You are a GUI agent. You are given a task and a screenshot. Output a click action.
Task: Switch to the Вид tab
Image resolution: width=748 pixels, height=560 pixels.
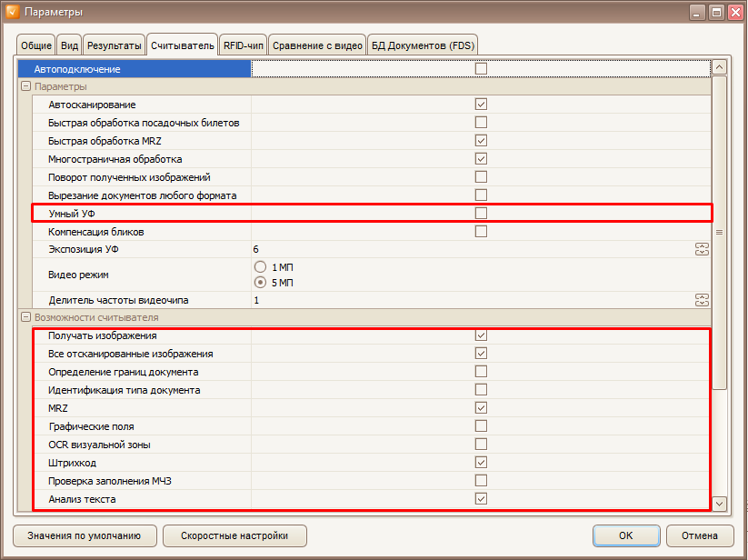(x=69, y=45)
